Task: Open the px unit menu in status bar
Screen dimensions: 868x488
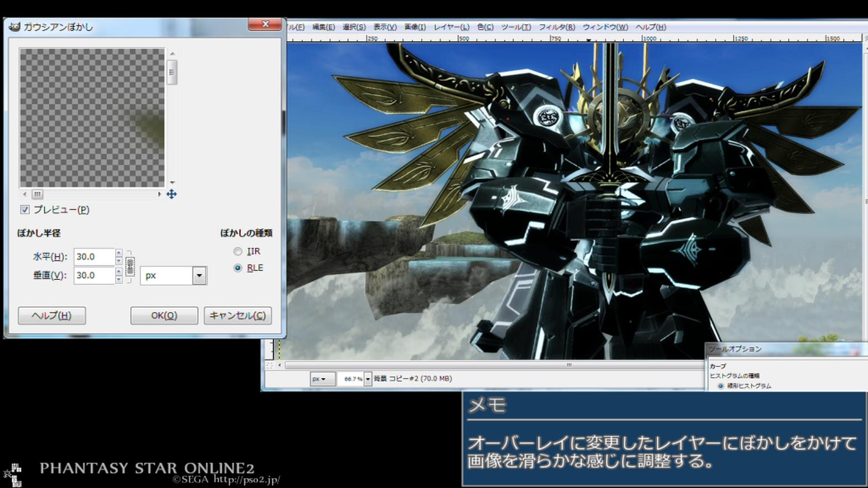Action: click(322, 378)
